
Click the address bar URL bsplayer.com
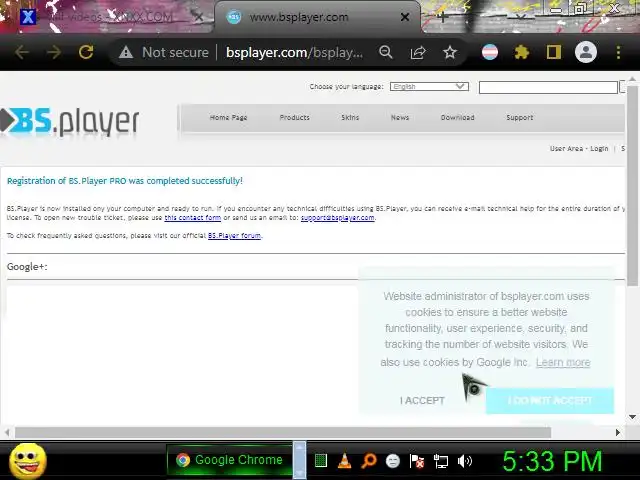pyautogui.click(x=294, y=52)
